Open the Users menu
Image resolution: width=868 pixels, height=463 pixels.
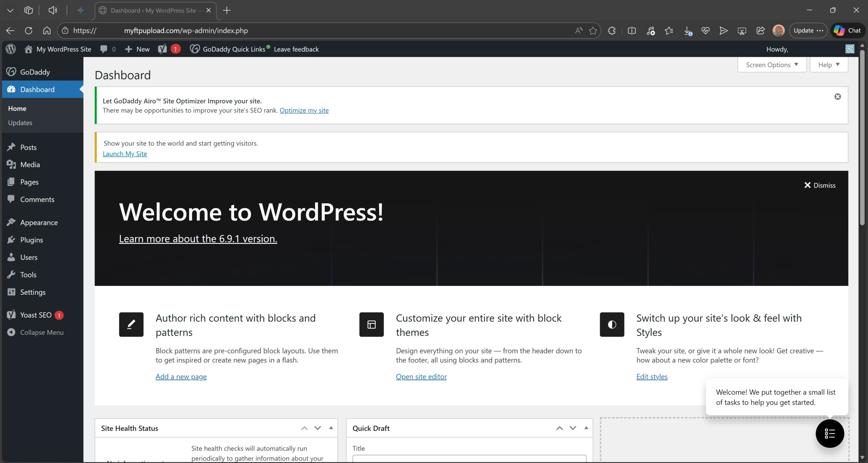point(42,257)
